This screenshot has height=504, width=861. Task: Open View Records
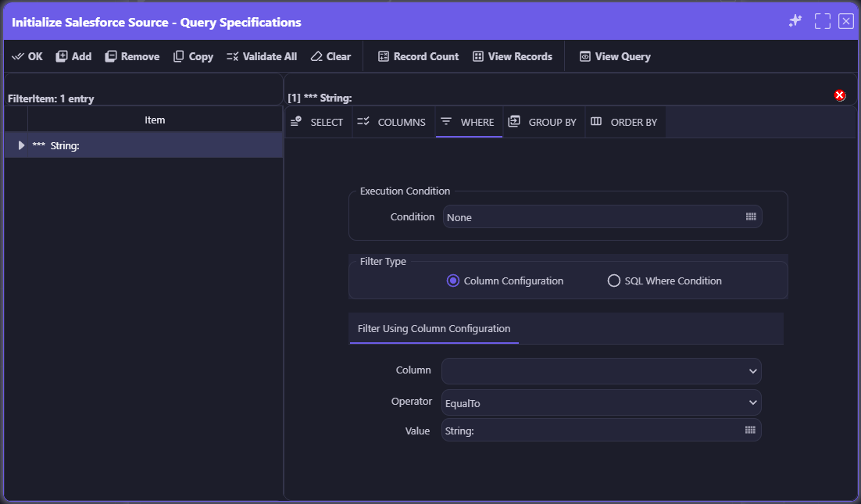pyautogui.click(x=513, y=56)
